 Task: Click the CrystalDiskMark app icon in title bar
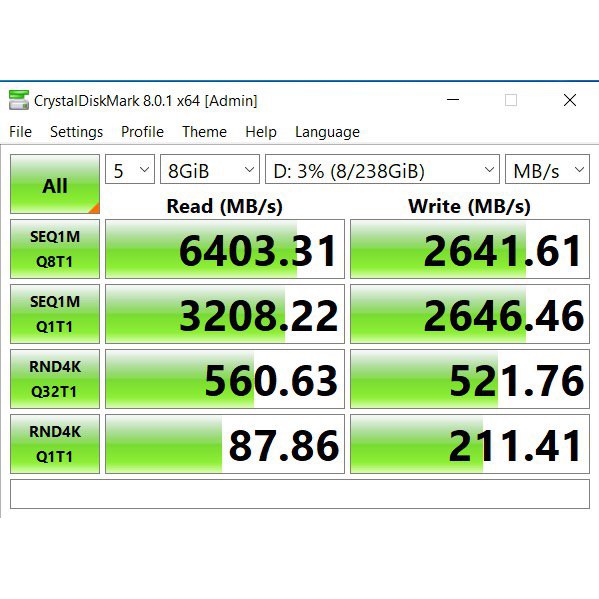[x=19, y=100]
